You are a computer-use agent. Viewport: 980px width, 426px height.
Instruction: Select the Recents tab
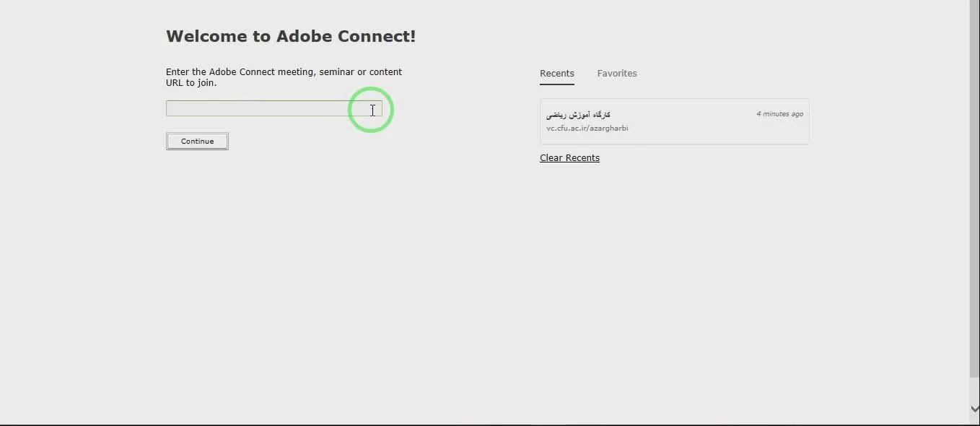[x=556, y=74]
